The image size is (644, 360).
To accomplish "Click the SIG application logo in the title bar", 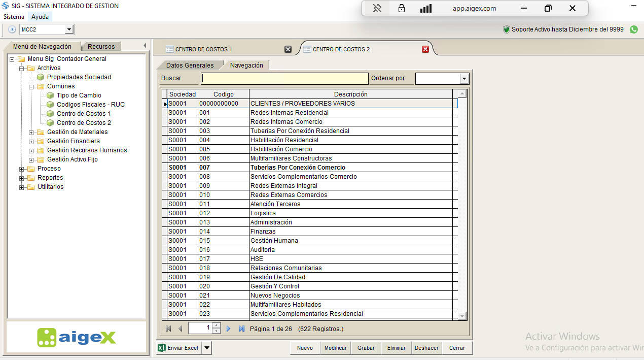I will pyautogui.click(x=6, y=6).
